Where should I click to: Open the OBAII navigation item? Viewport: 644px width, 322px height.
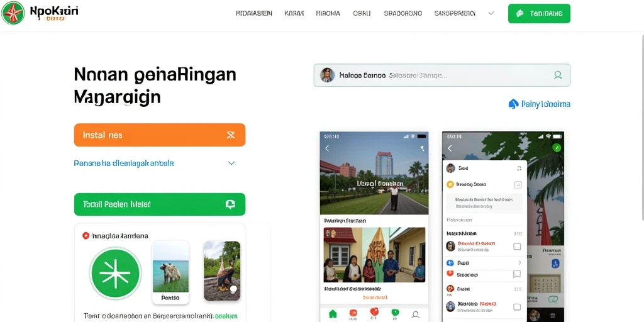click(362, 13)
